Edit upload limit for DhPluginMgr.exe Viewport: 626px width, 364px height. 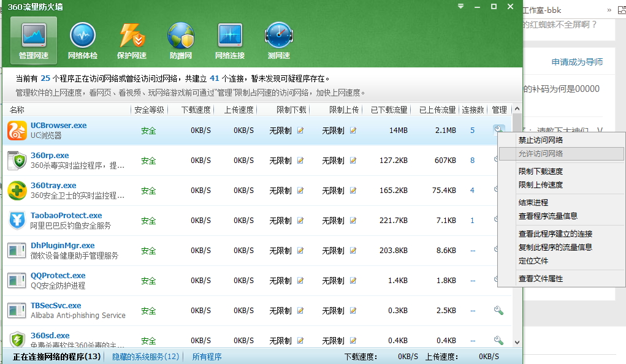tap(353, 251)
